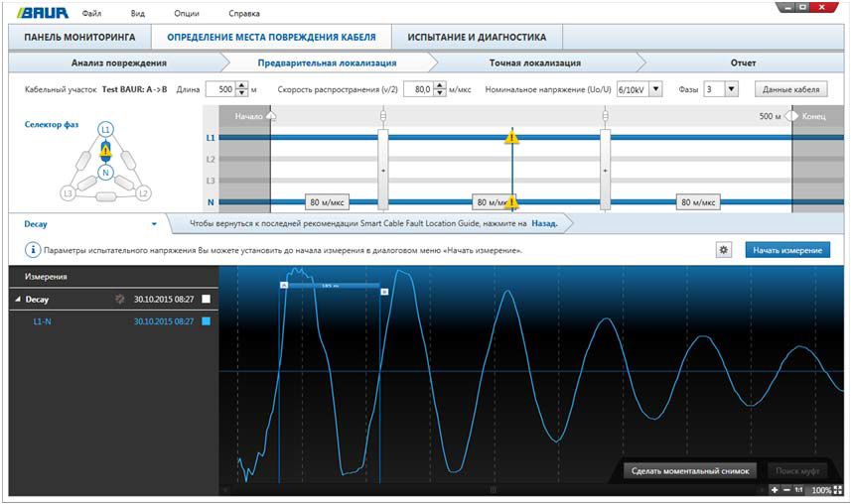Click cursor A handle on waveform
This screenshot has width=851, height=504.
coord(284,285)
